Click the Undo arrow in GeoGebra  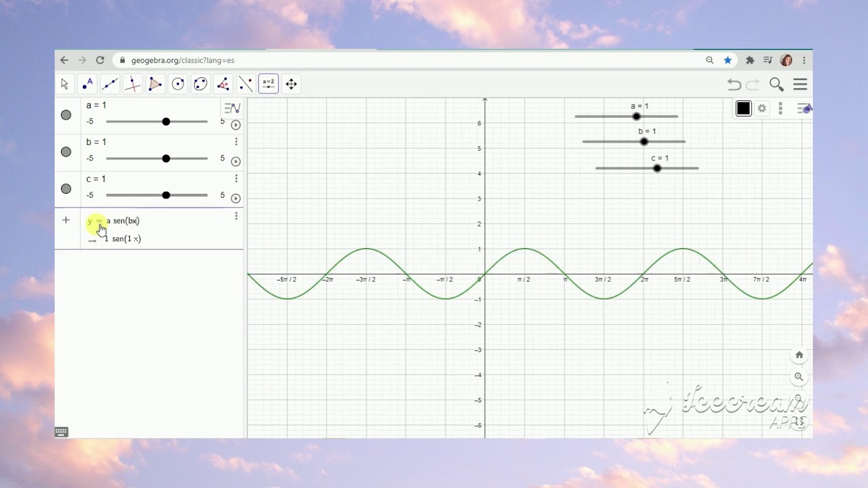tap(734, 85)
